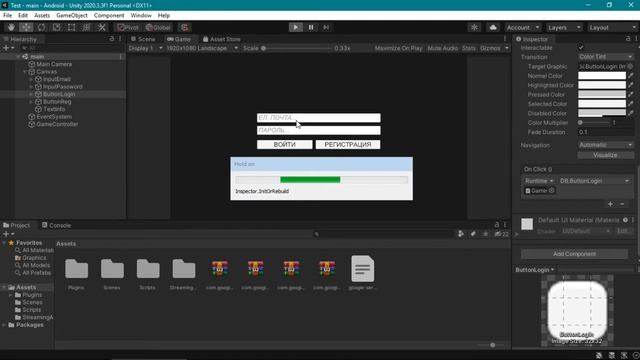
Task: Select the Scale tool
Action: pyautogui.click(x=56, y=27)
